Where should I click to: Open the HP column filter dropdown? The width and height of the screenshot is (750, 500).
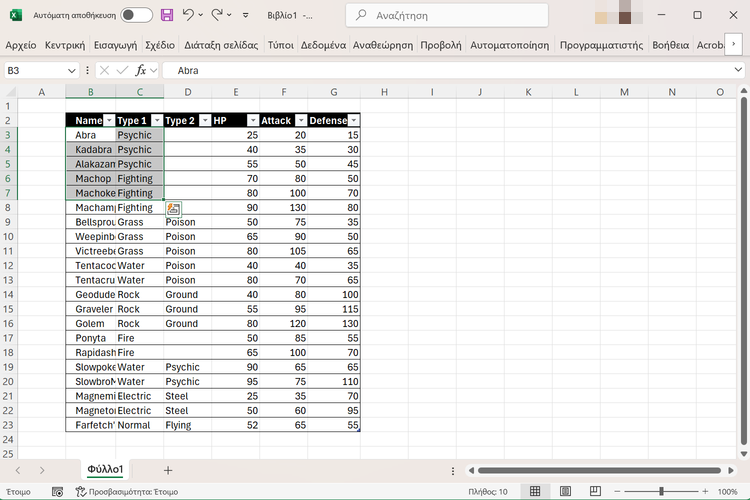253,120
